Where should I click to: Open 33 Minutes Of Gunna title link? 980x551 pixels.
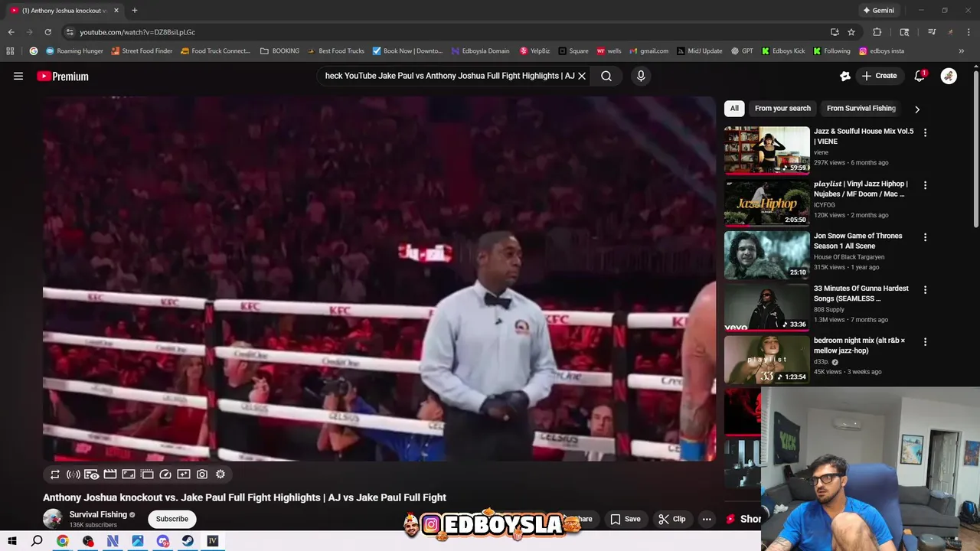click(x=861, y=293)
